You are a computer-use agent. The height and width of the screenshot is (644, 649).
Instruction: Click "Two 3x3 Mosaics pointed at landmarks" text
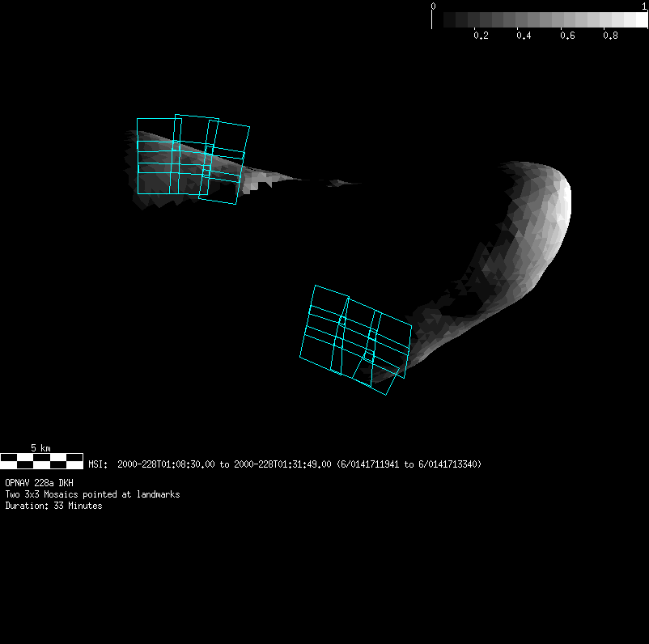tap(92, 494)
